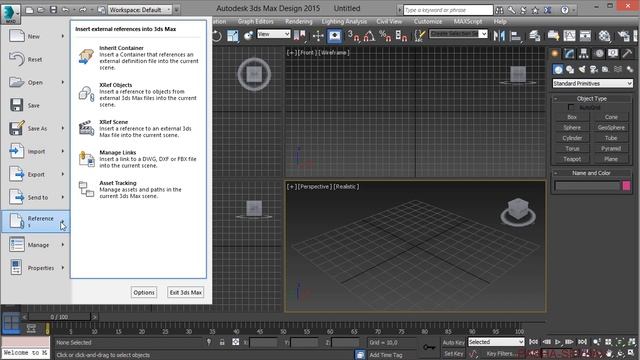Viewport: 640px width, 360px height.
Task: Open the Manage Layers icon
Action: [x=535, y=36]
